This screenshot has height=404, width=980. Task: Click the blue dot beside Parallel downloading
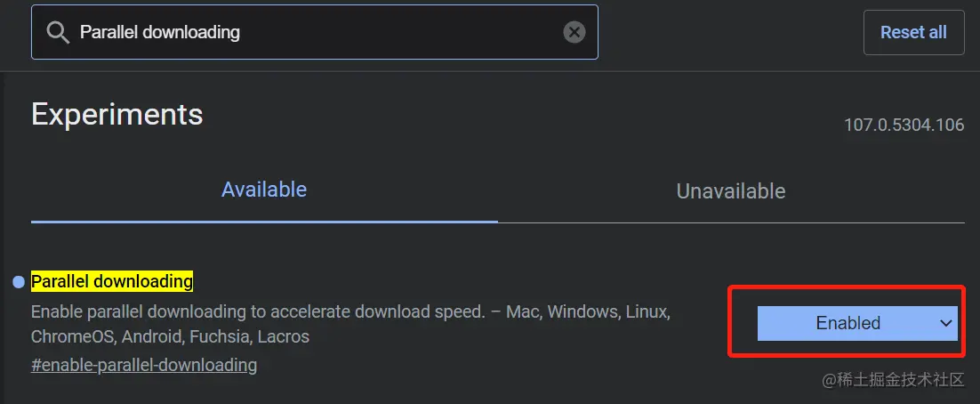click(19, 282)
